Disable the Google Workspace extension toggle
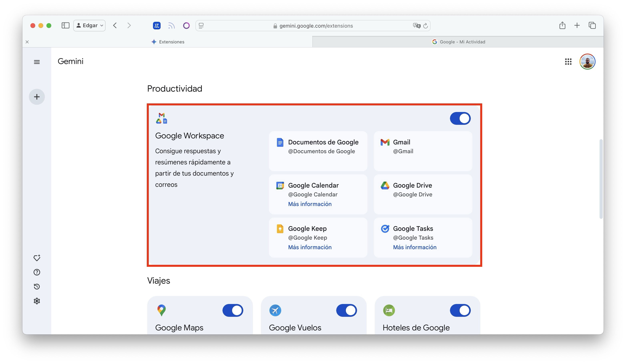Screen dimensions: 626x364 [x=460, y=118]
